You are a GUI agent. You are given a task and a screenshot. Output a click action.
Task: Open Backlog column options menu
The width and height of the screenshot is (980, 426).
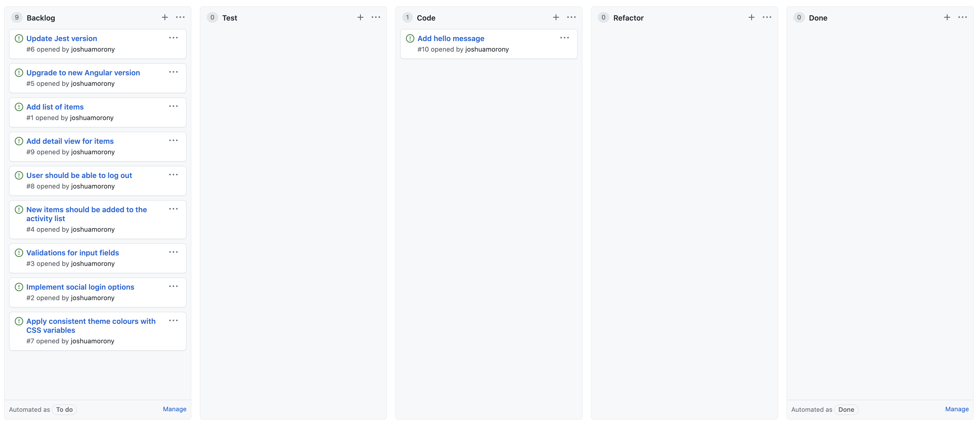click(x=180, y=17)
